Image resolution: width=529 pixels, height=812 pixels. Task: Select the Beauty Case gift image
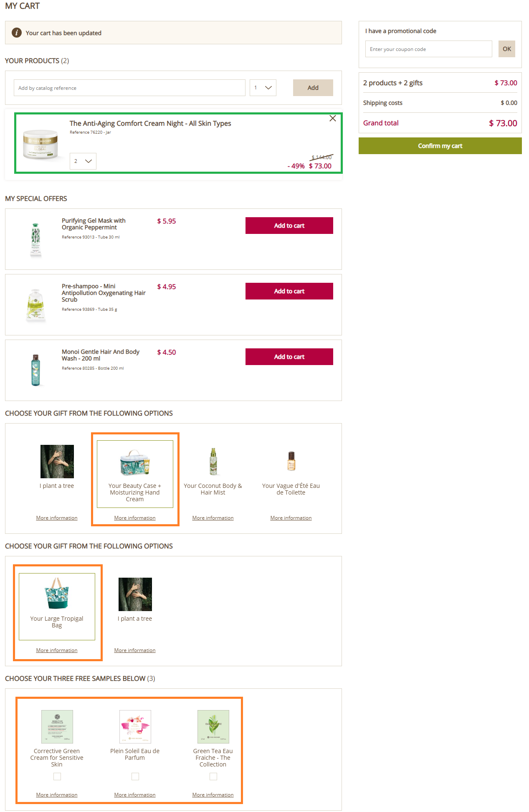(x=135, y=462)
